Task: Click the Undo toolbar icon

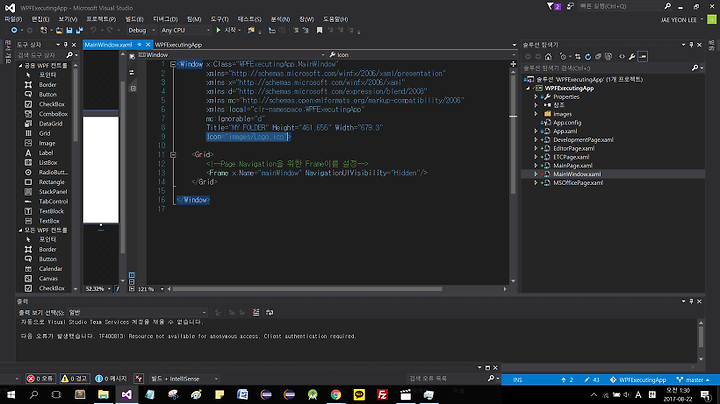Action: (93, 30)
